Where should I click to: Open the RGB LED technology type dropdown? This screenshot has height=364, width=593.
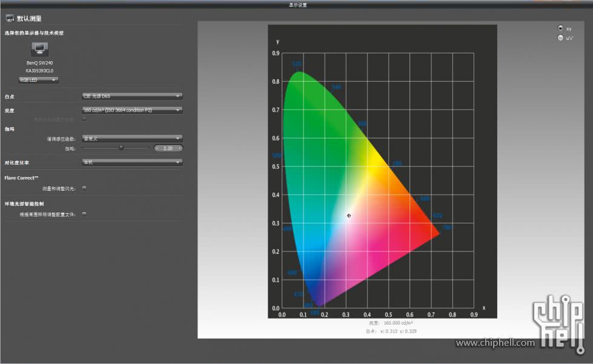[x=39, y=80]
